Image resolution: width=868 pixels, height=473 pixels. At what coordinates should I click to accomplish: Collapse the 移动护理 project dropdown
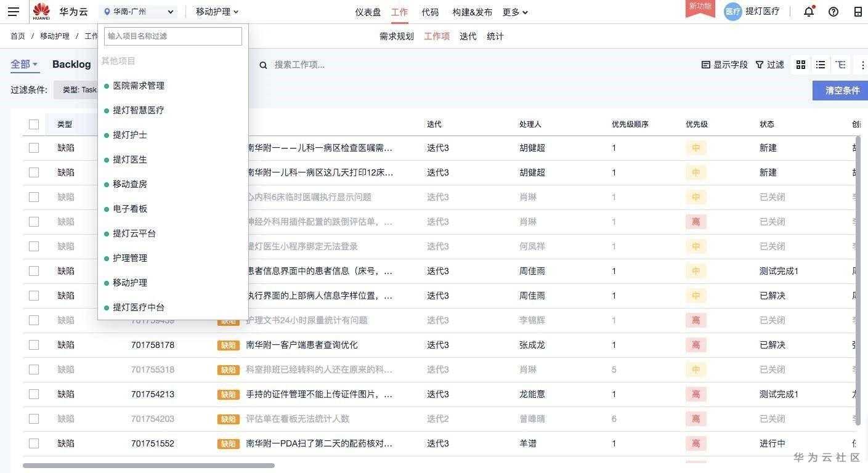pyautogui.click(x=217, y=12)
